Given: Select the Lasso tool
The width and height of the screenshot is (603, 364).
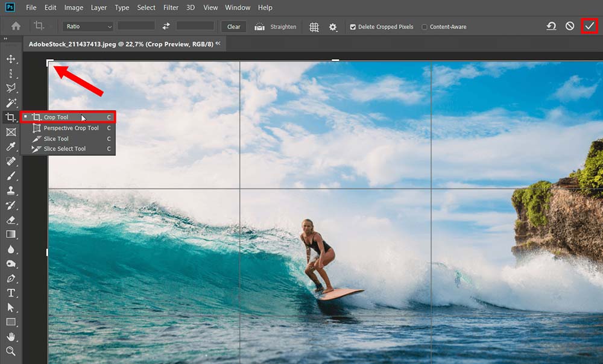Looking at the screenshot, I should [11, 88].
